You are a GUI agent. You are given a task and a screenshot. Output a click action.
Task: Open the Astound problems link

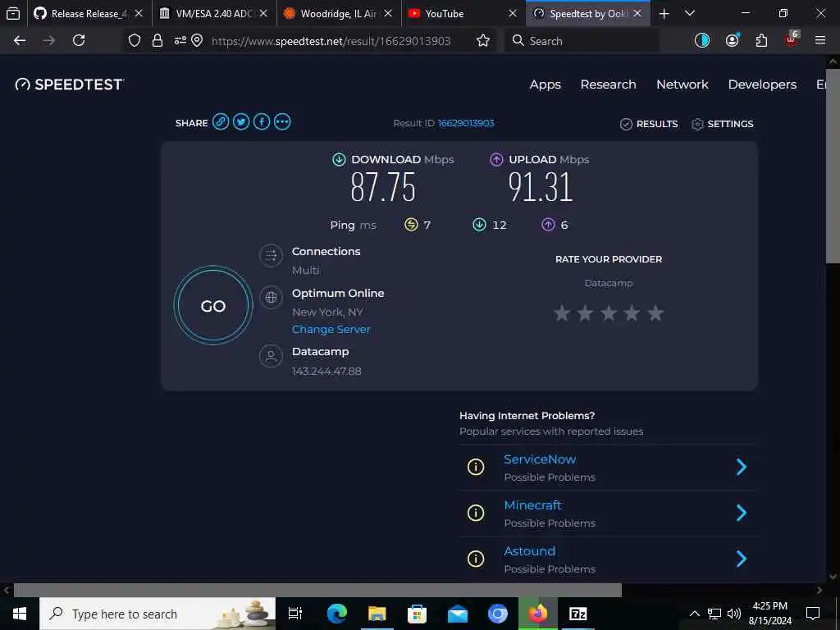point(529,551)
